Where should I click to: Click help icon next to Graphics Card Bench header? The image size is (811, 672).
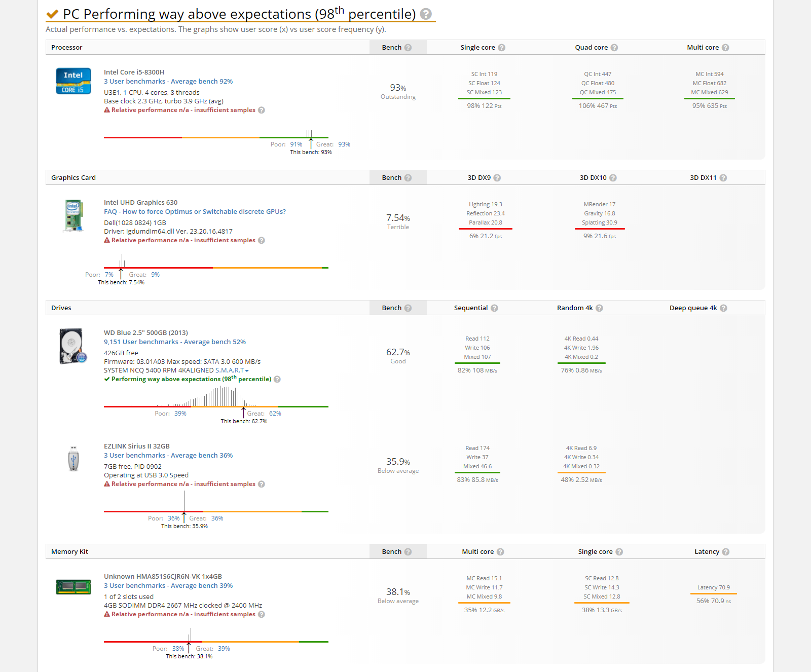coord(408,178)
